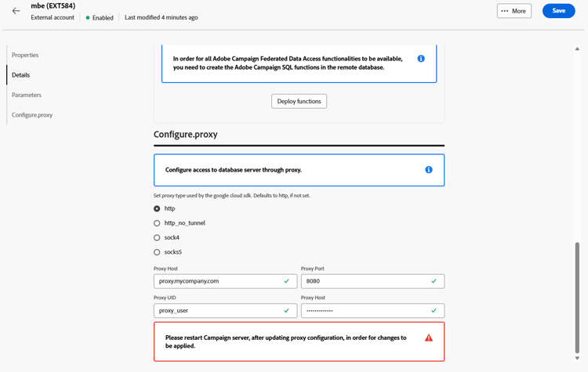Click the Proxy Port input field
588x372 pixels.
coord(372,281)
